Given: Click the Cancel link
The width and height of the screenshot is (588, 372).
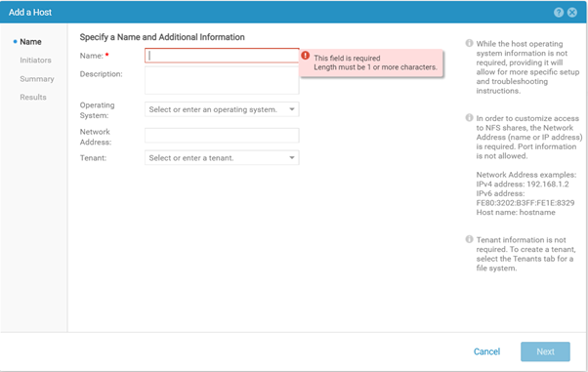Looking at the screenshot, I should pyautogui.click(x=486, y=351).
